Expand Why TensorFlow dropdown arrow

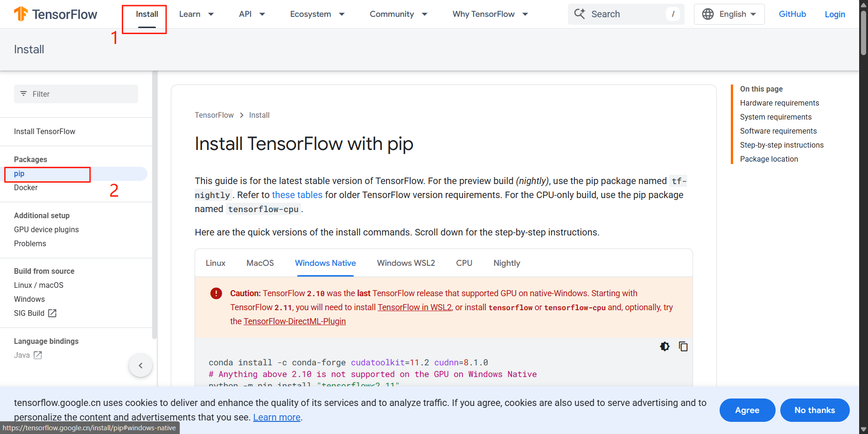pos(525,14)
